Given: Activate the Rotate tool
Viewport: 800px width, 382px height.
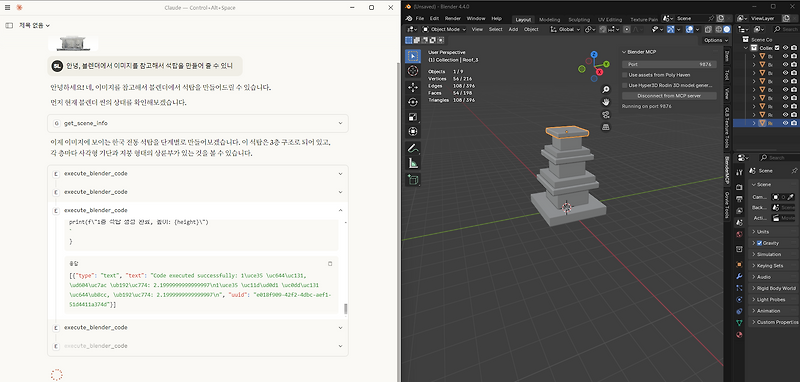Looking at the screenshot, I should (x=413, y=102).
